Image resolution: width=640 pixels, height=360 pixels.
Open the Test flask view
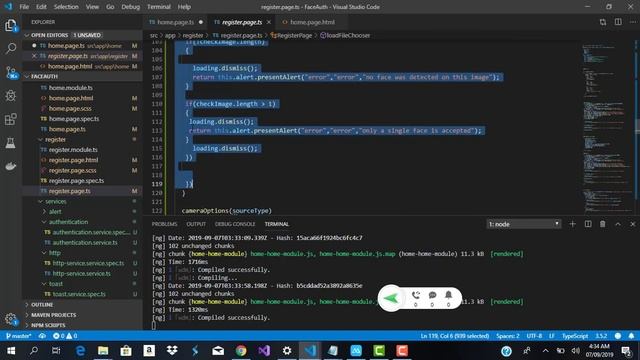pos(11,143)
